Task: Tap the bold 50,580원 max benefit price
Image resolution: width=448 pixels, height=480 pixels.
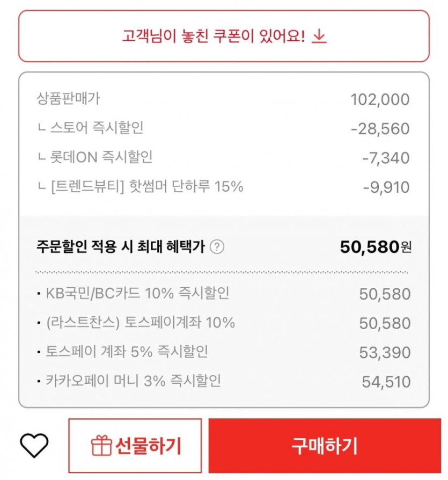Action: [375, 247]
